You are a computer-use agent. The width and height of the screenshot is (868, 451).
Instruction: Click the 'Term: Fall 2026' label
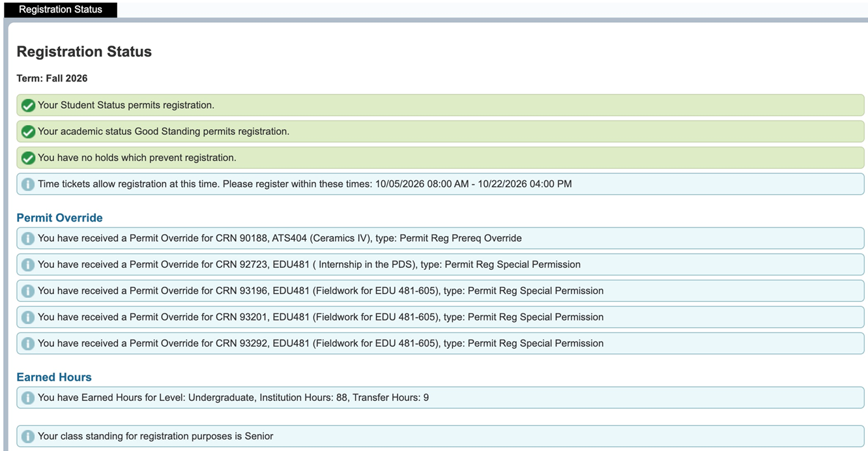(x=52, y=78)
